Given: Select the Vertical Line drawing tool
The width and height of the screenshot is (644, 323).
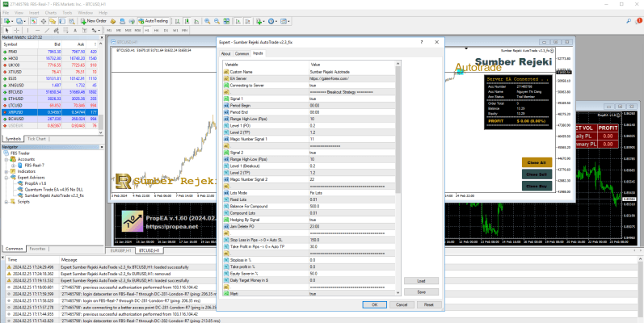Looking at the screenshot, I should 28,30.
